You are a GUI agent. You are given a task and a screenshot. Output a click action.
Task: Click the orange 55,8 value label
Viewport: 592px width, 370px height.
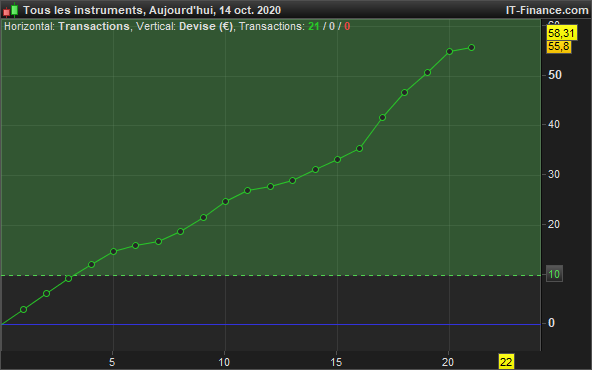coord(559,47)
